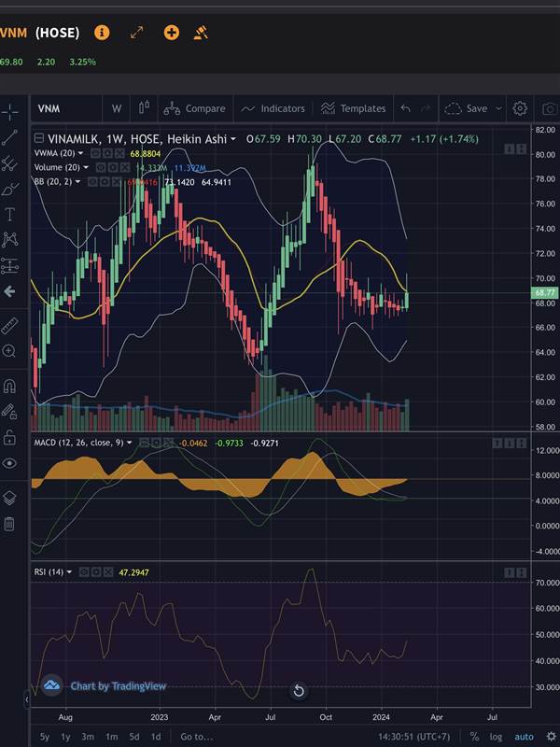This screenshot has height=747, width=560.
Task: Click the 14:30:51 (UTC+7) timezone clock
Action: click(413, 737)
